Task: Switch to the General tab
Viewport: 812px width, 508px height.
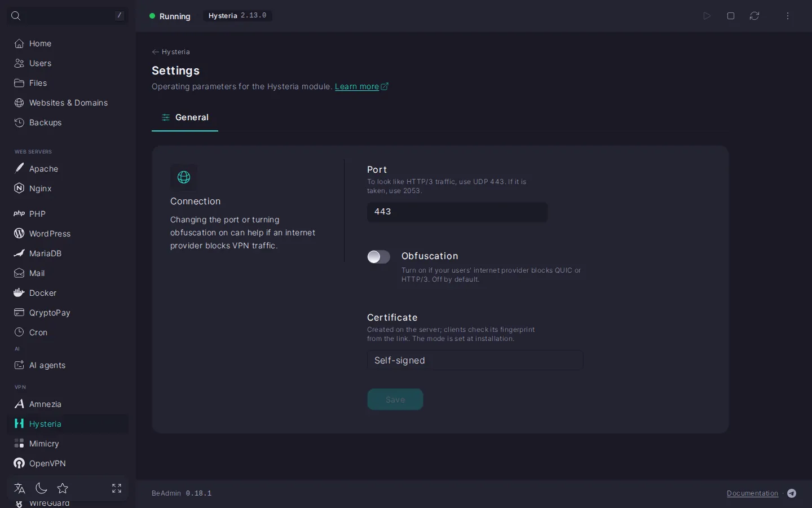Action: (185, 117)
